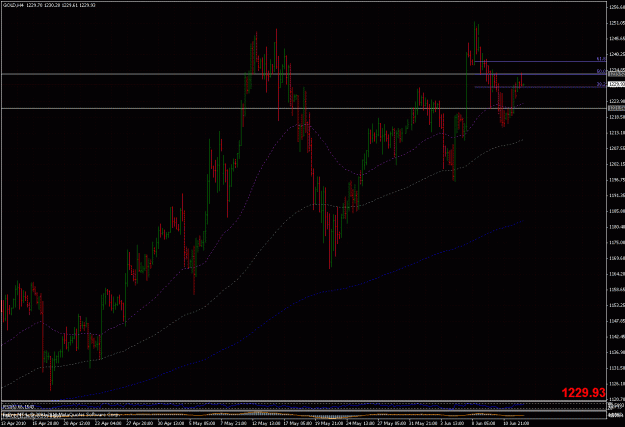Click the '27 May 05:00' time axis label
625x427 pixels.
pos(392,423)
